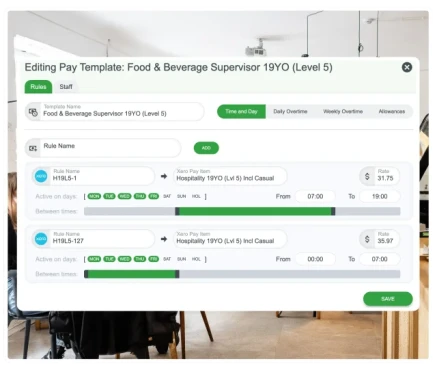
Task: Toggle WED for rule H19L5-1
Action: pyautogui.click(x=124, y=196)
